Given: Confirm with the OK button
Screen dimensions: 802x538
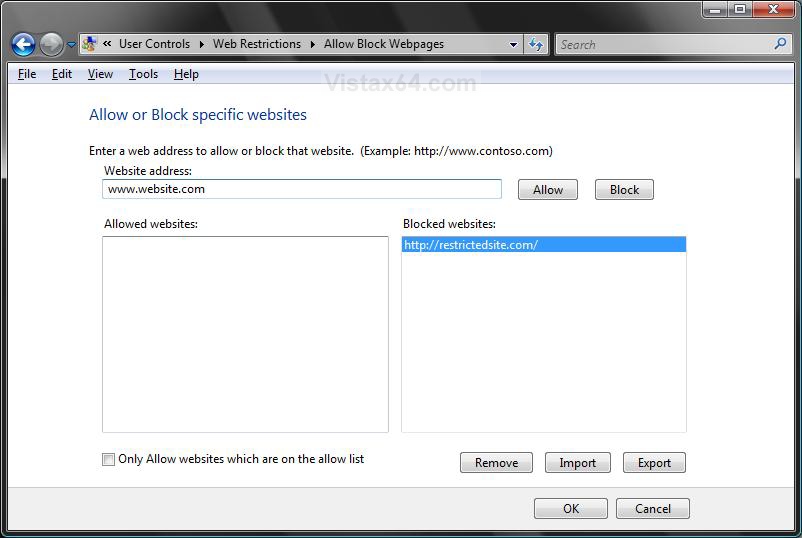Looking at the screenshot, I should click(x=571, y=509).
